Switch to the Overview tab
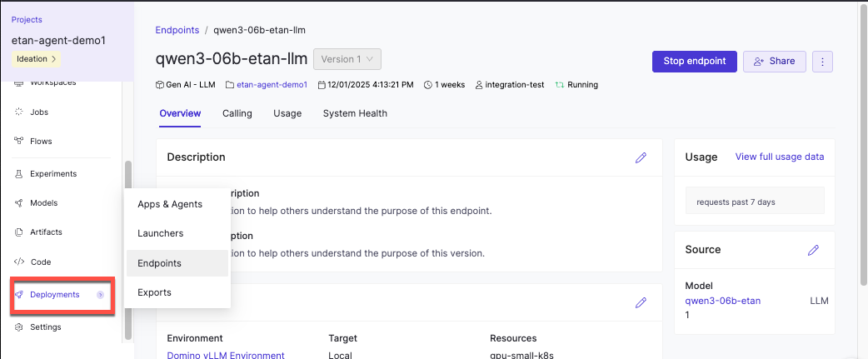Screen dimensions: 868x359 coord(180,113)
